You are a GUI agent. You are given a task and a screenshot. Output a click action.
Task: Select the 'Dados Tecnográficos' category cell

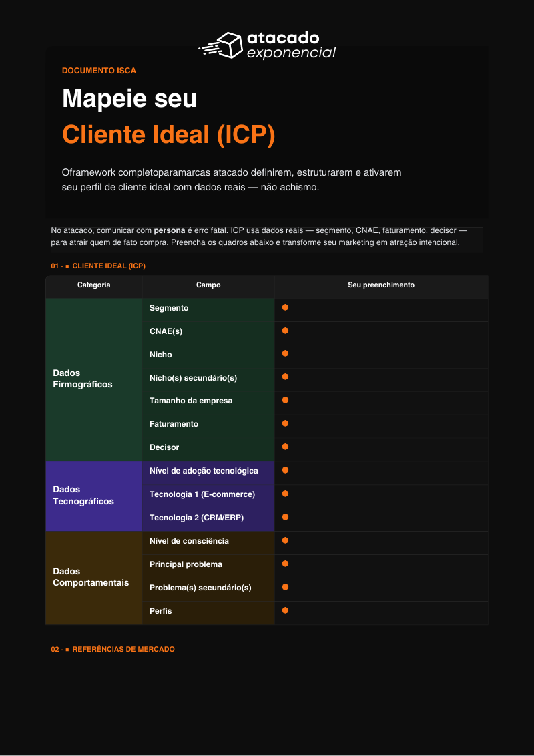[x=94, y=496]
